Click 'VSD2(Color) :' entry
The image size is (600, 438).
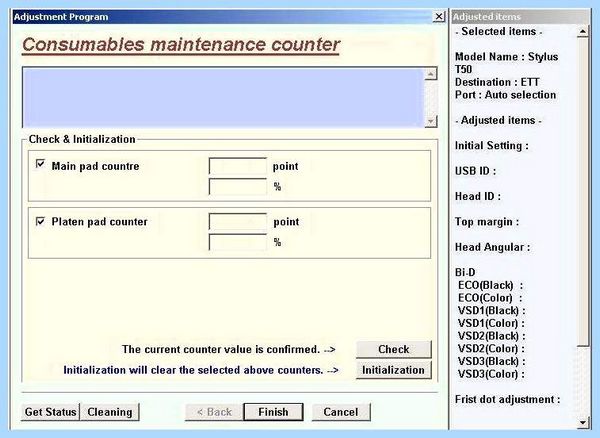491,348
